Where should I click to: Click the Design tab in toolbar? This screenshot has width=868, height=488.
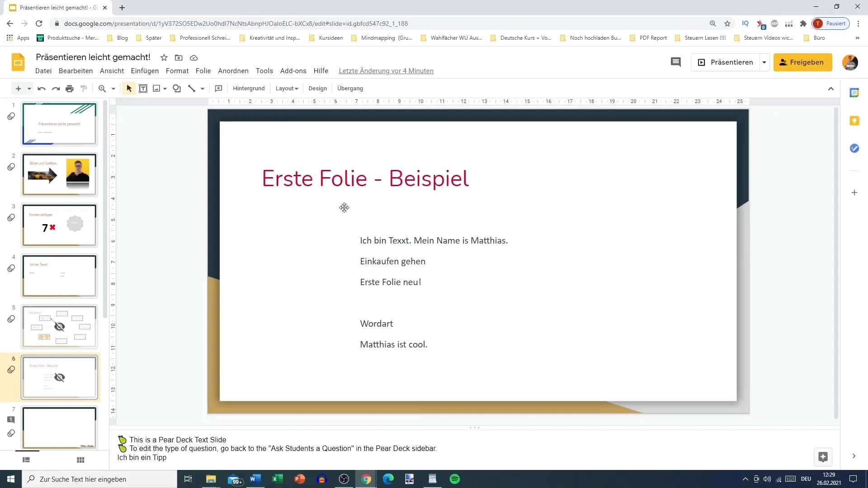[319, 88]
